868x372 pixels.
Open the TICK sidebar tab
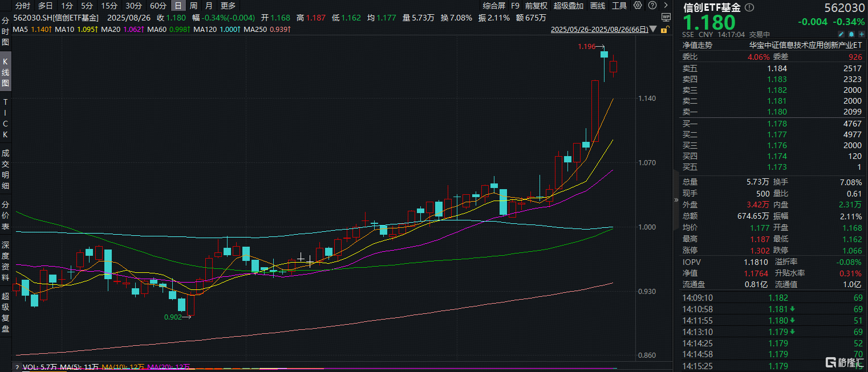tap(6, 118)
